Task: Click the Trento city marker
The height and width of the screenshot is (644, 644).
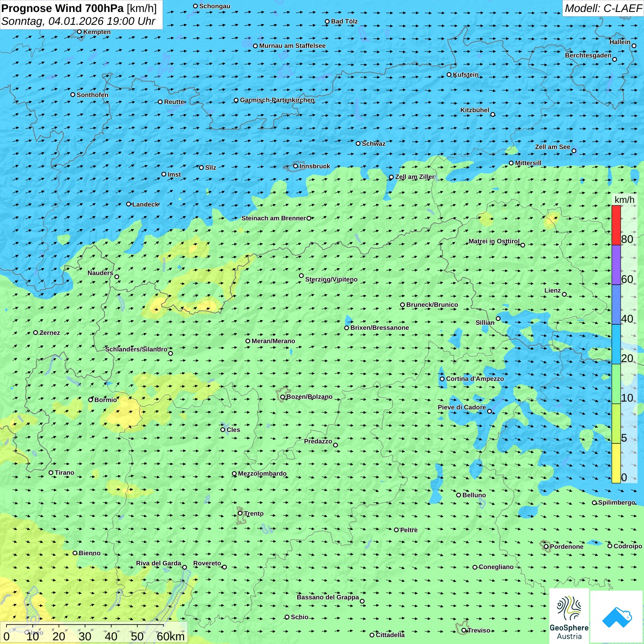Action: [240, 513]
